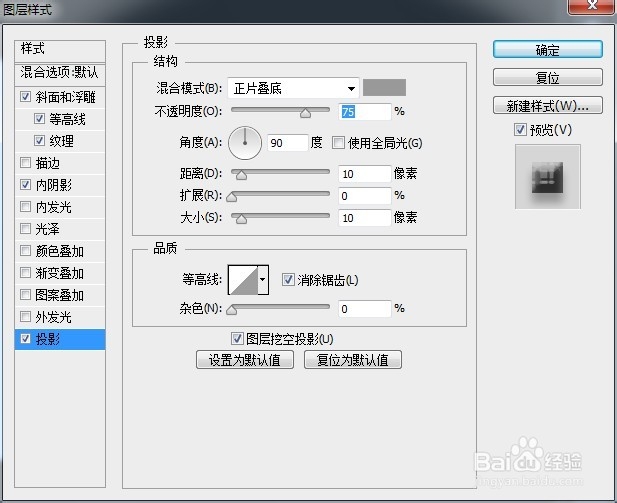Focus the 扩展 value field
Screen dimensions: 617x503
point(365,196)
